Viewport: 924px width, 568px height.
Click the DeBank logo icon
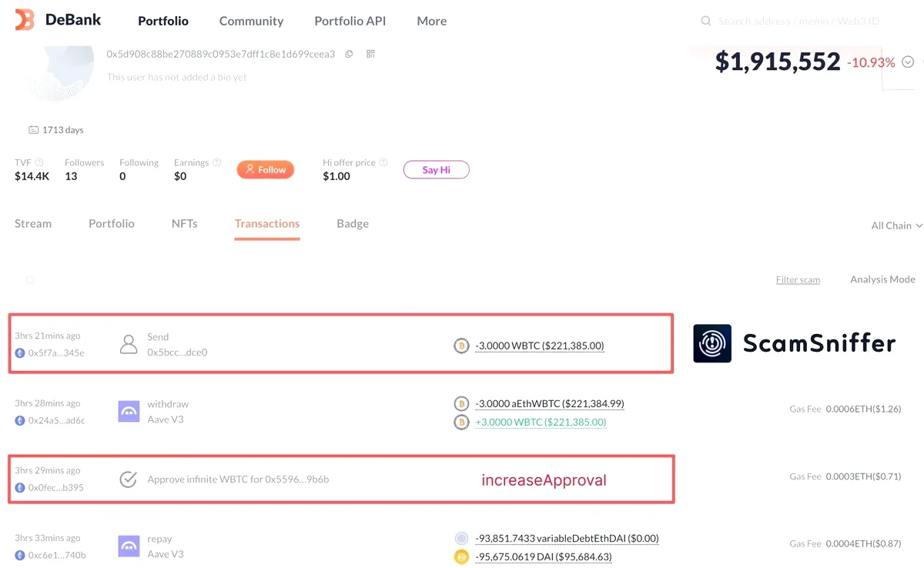[x=25, y=20]
